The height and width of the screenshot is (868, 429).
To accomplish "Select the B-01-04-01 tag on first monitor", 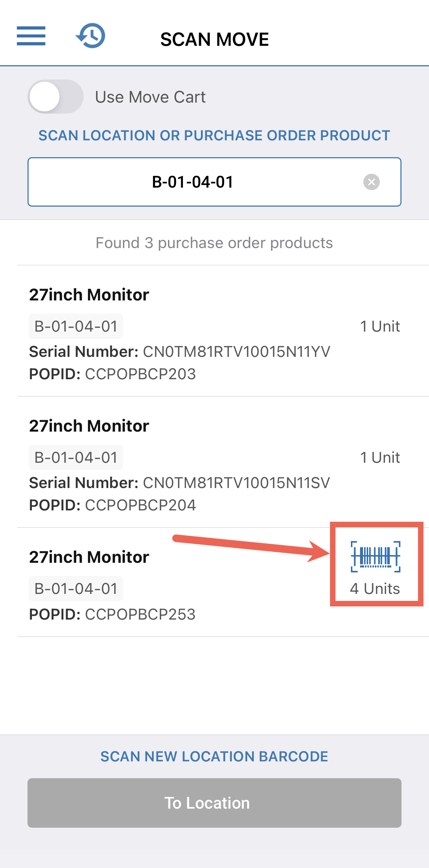I will point(76,326).
